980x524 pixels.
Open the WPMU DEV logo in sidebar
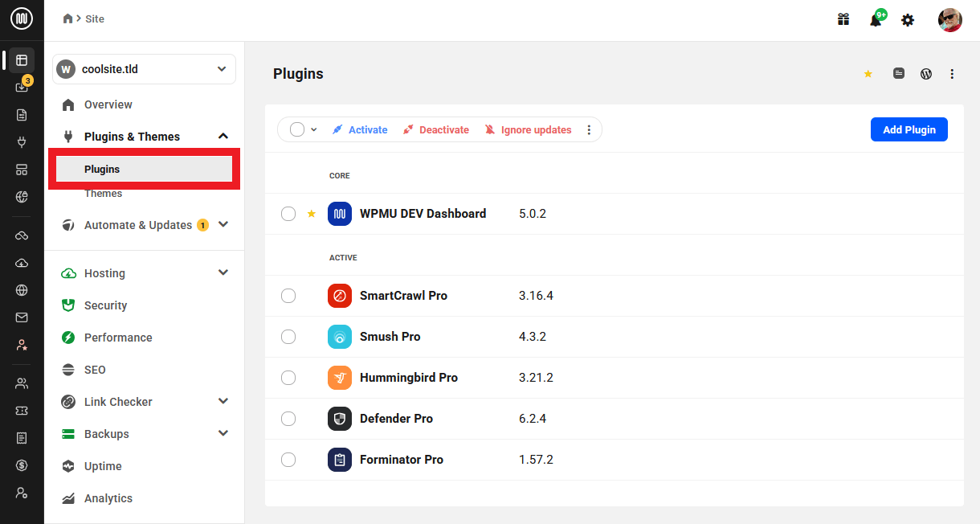22,18
